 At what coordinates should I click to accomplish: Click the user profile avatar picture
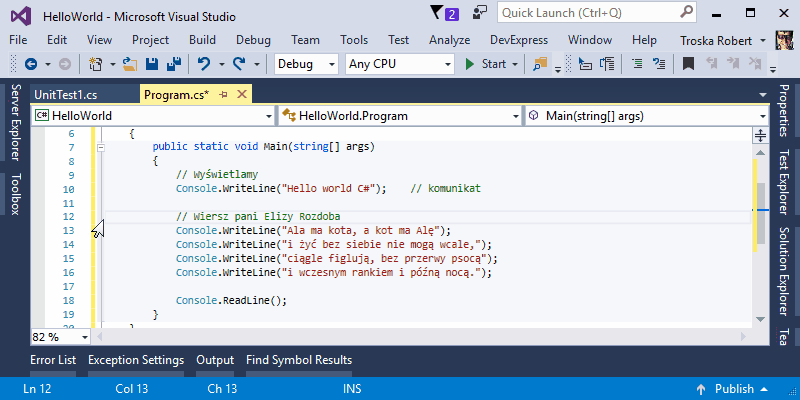coord(783,40)
